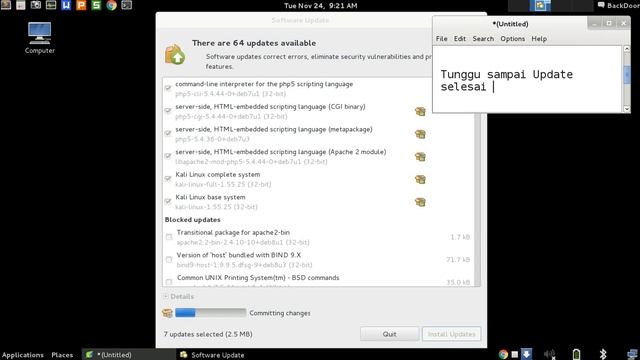Click the Install Updates button
The image size is (640, 360).
point(451,334)
